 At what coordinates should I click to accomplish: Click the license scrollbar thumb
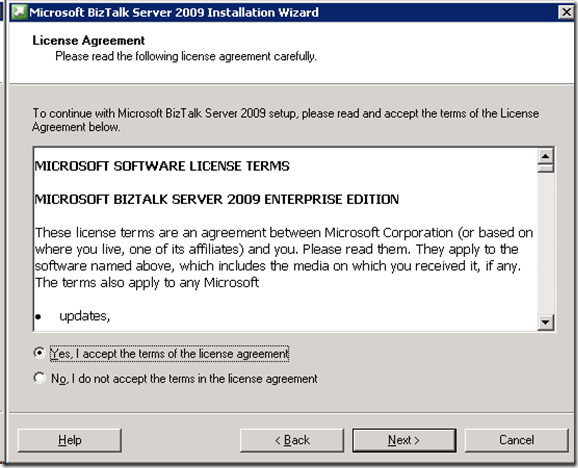click(546, 168)
